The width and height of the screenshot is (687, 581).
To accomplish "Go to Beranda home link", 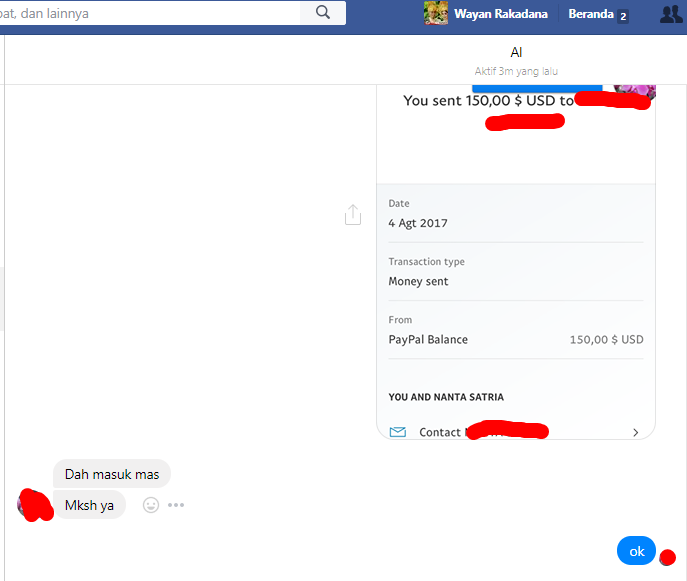I will pyautogui.click(x=591, y=14).
